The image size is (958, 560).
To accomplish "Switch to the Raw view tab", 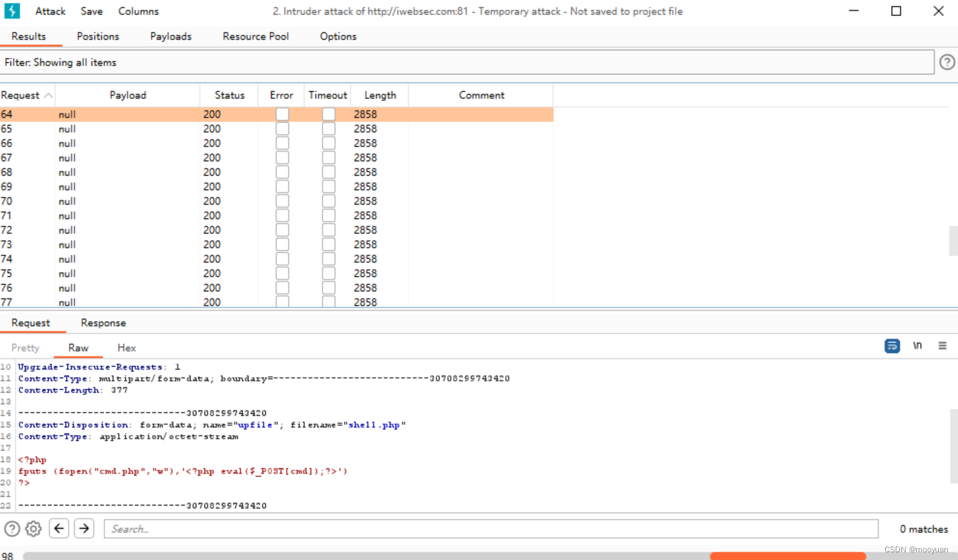I will click(78, 348).
